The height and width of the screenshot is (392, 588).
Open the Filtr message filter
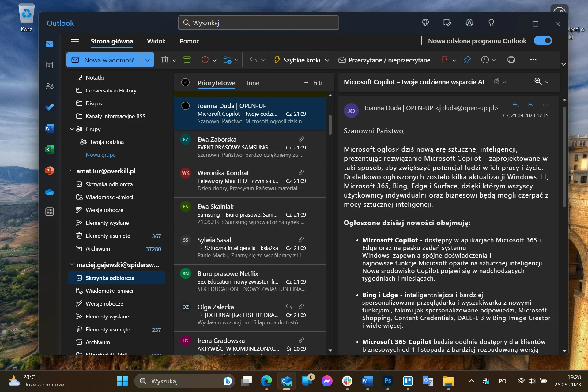313,82
